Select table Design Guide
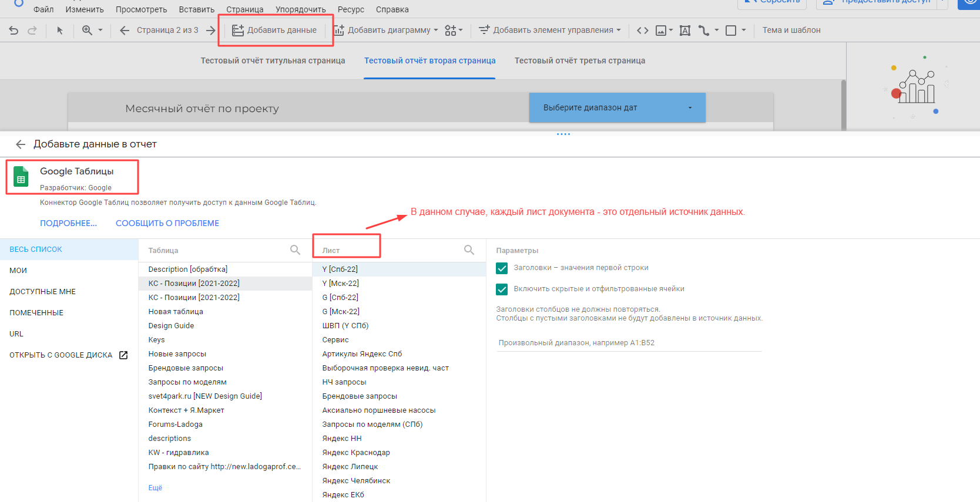This screenshot has width=980, height=502. [x=226, y=326]
